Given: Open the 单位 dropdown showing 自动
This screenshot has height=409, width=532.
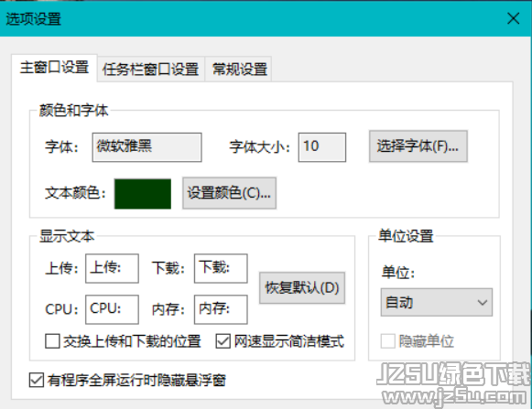Looking at the screenshot, I should [437, 302].
